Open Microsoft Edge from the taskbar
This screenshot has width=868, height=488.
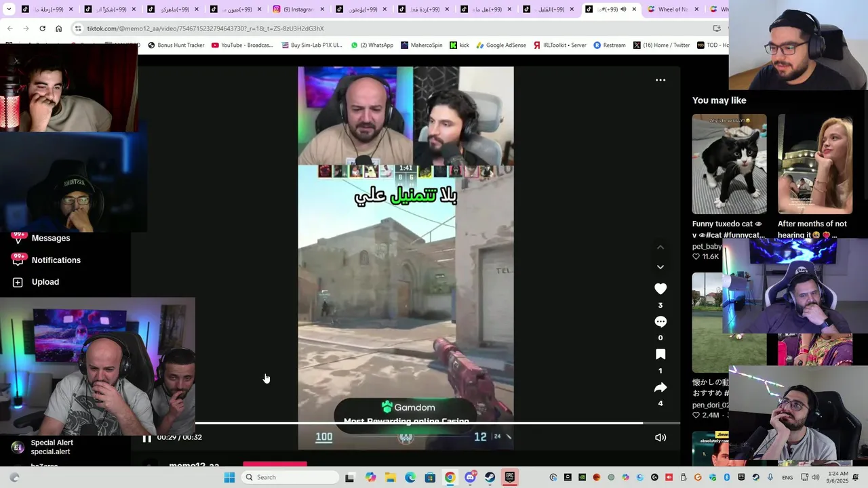tap(410, 477)
